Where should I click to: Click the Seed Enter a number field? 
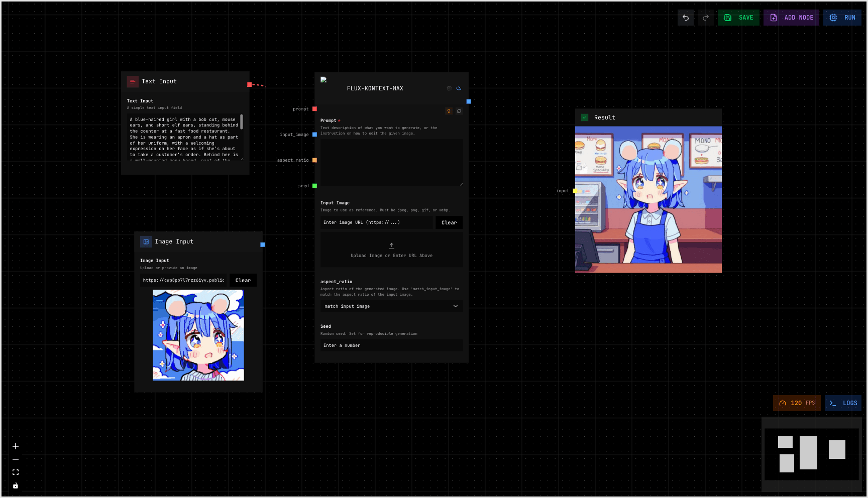tap(392, 345)
